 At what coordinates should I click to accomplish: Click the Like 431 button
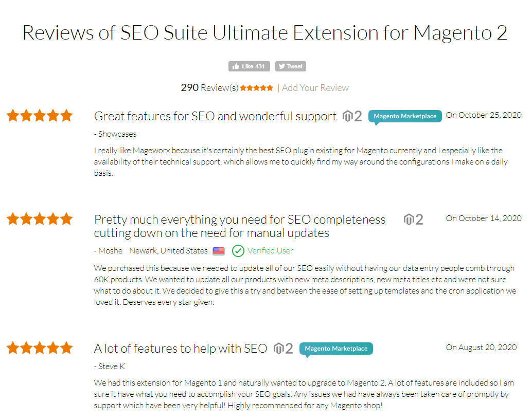249,66
